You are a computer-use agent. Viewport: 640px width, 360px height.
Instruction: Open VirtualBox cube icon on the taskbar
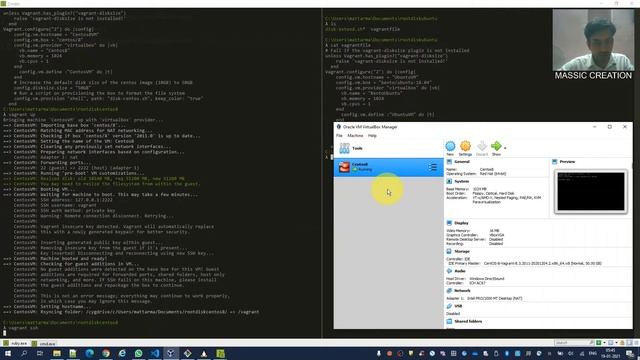point(171,353)
